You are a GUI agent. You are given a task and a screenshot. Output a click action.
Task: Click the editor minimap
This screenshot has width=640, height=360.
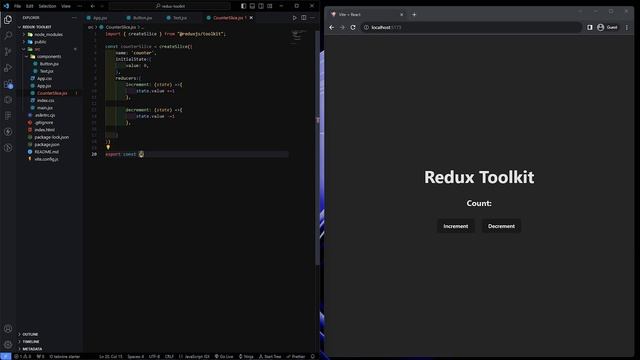301,37
